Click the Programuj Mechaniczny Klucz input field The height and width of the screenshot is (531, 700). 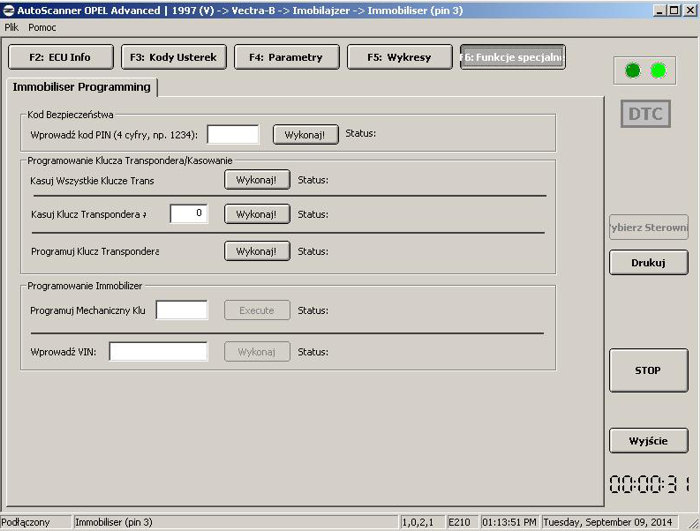click(182, 310)
